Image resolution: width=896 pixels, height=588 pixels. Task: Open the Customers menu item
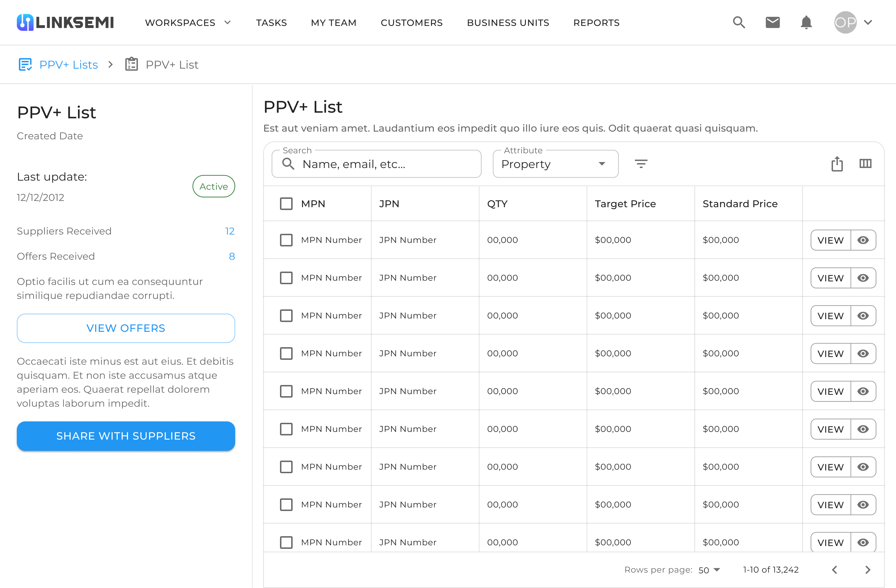[411, 23]
